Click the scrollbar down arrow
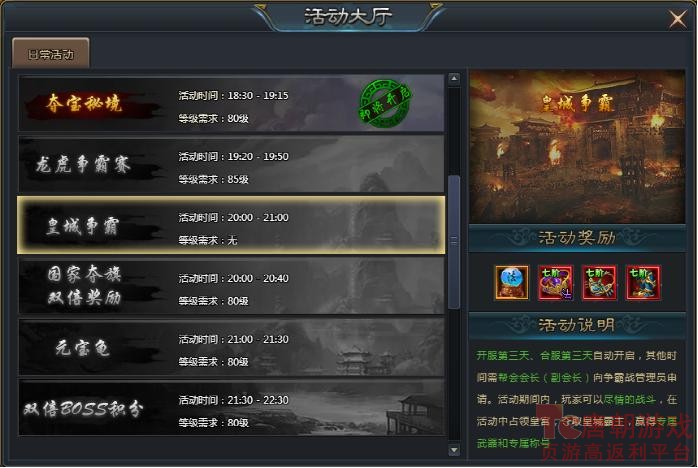Screen dimensions: 698x468 [454, 450]
